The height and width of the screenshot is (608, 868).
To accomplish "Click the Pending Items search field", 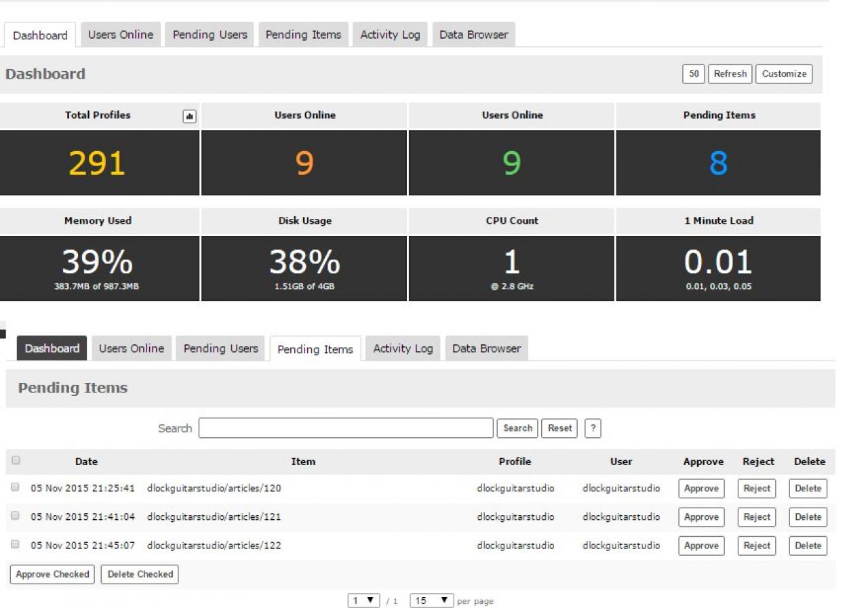I will [346, 428].
